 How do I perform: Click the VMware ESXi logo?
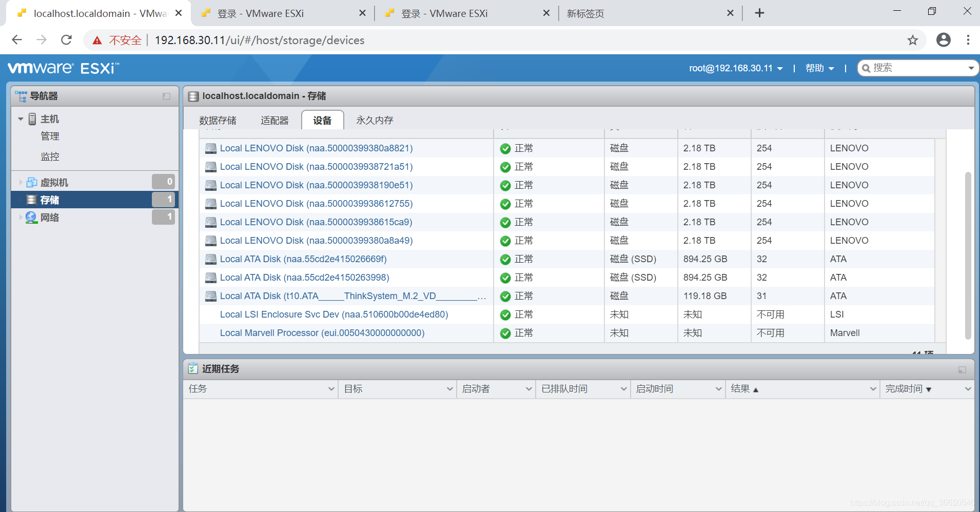point(63,68)
